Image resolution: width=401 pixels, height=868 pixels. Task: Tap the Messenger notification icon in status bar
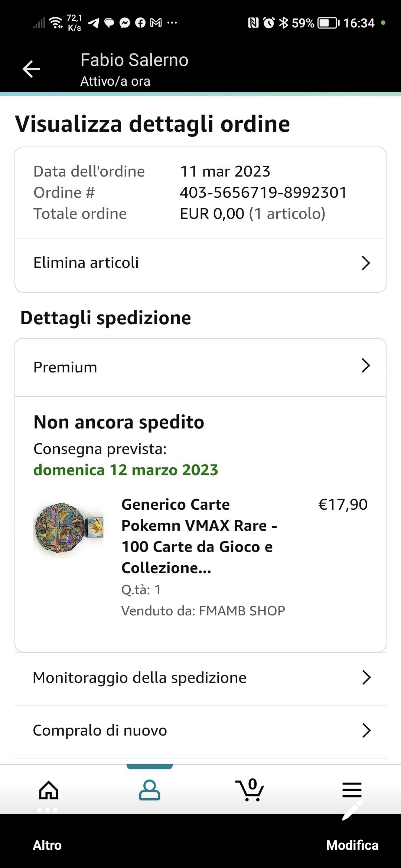[125, 23]
